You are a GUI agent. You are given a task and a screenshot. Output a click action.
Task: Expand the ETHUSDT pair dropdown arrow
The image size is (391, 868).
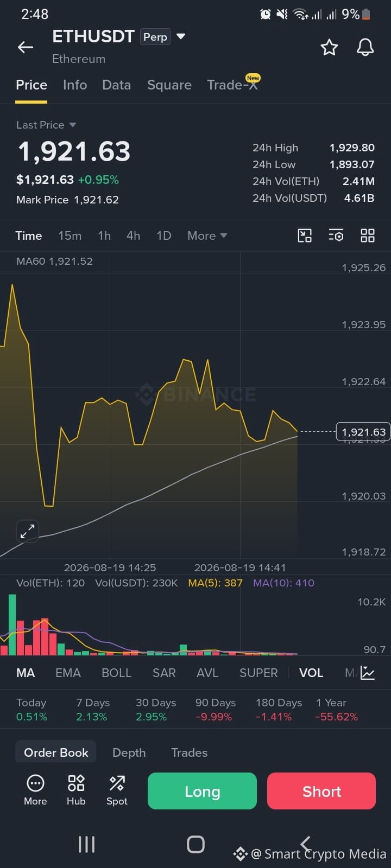pyautogui.click(x=181, y=37)
